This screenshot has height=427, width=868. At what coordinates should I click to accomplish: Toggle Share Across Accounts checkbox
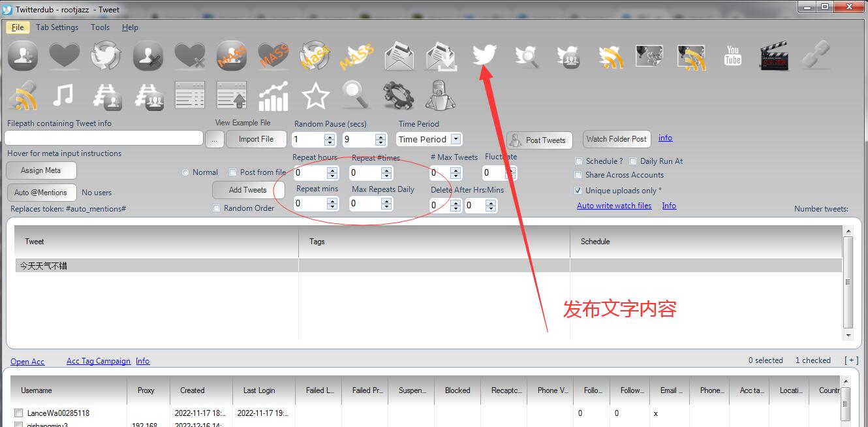(578, 175)
